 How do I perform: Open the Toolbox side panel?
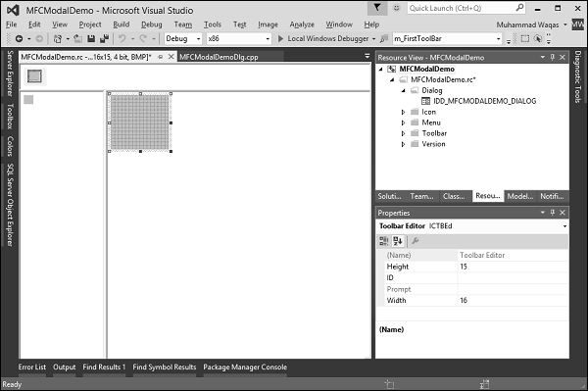click(x=10, y=117)
